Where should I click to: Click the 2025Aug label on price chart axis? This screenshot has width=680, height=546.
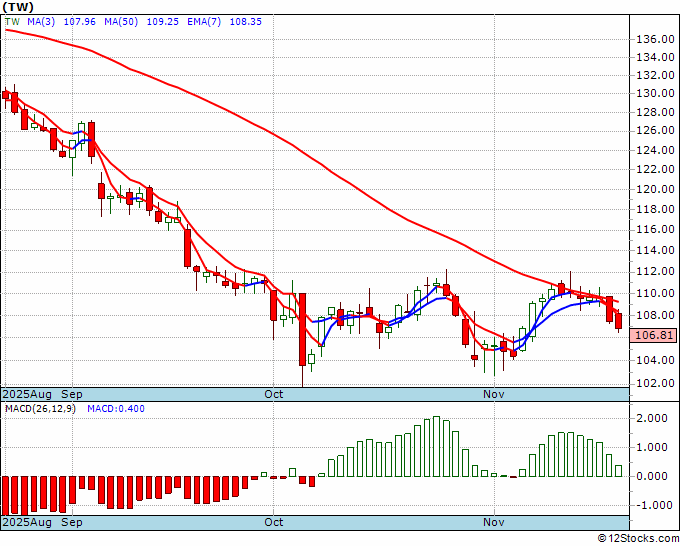coord(27,394)
